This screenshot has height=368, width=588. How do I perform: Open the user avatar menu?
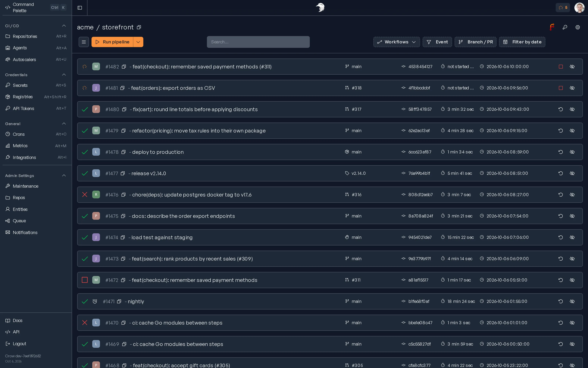click(x=579, y=8)
